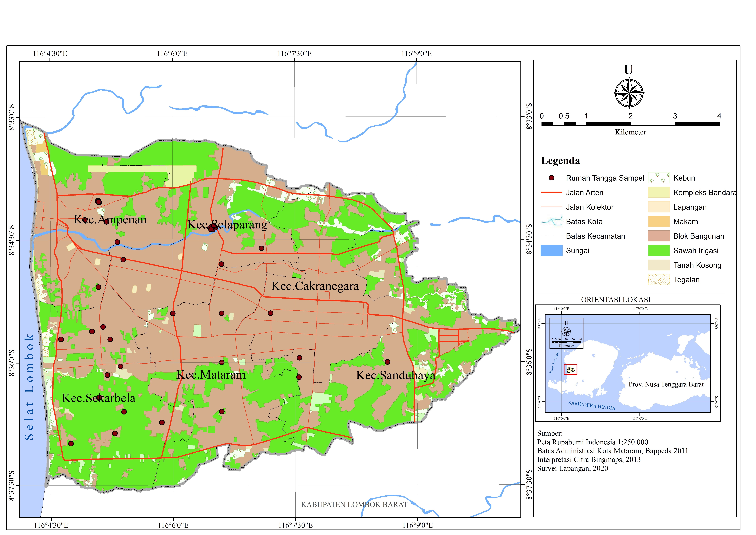
Task: Click the red location box in the inset map
Action: pos(571,369)
